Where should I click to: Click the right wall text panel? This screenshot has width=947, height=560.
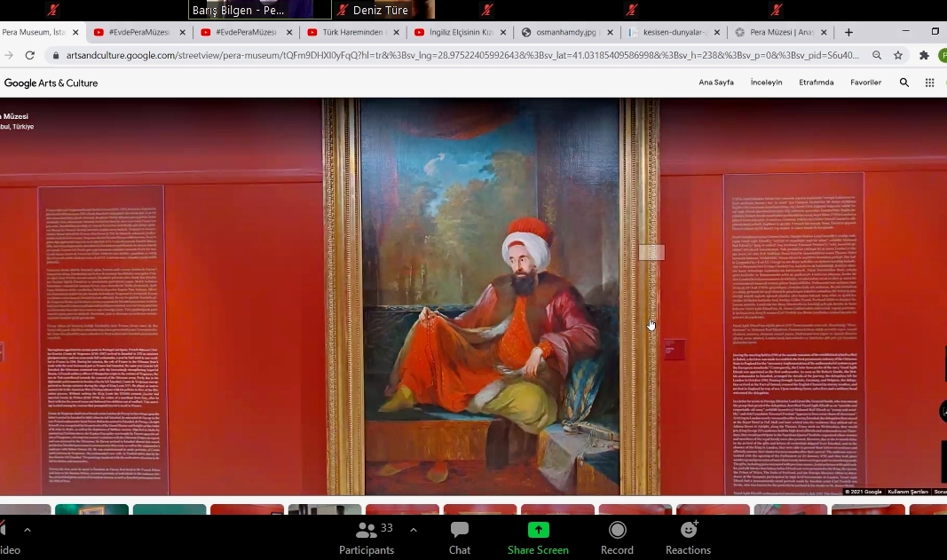(x=795, y=334)
